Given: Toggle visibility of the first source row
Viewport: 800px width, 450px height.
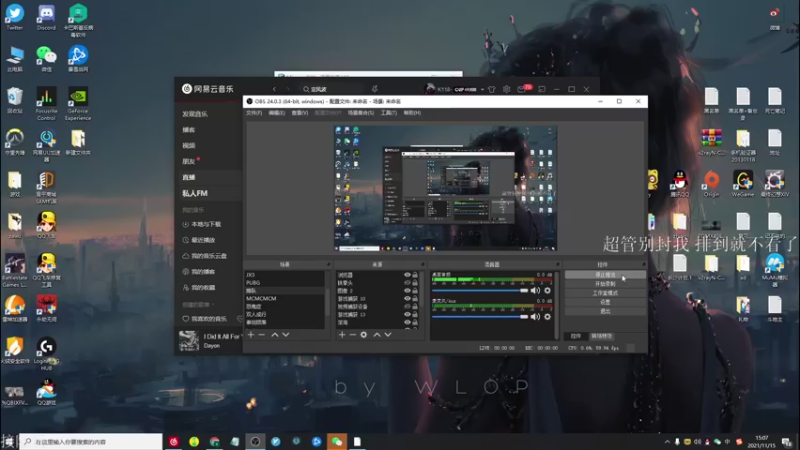Looking at the screenshot, I should point(407,275).
